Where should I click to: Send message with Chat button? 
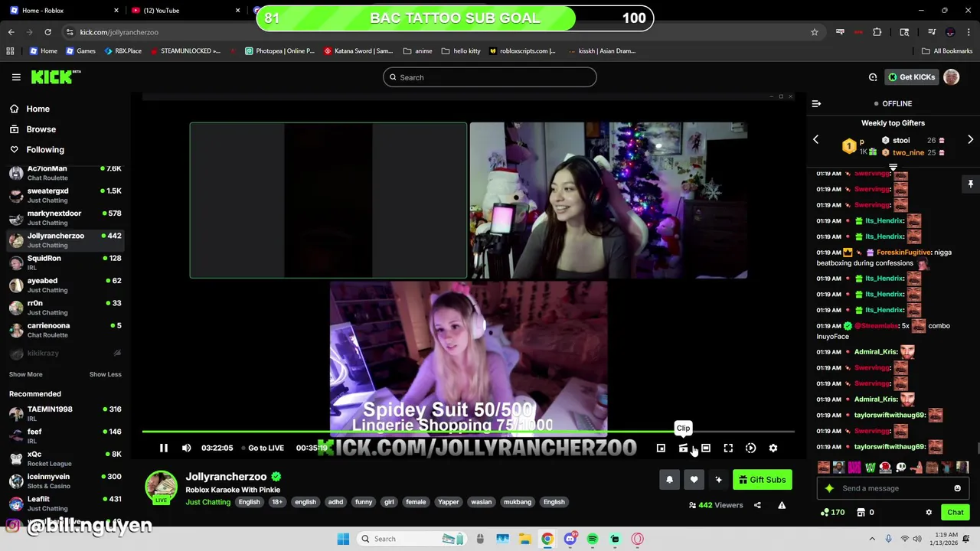coord(955,512)
